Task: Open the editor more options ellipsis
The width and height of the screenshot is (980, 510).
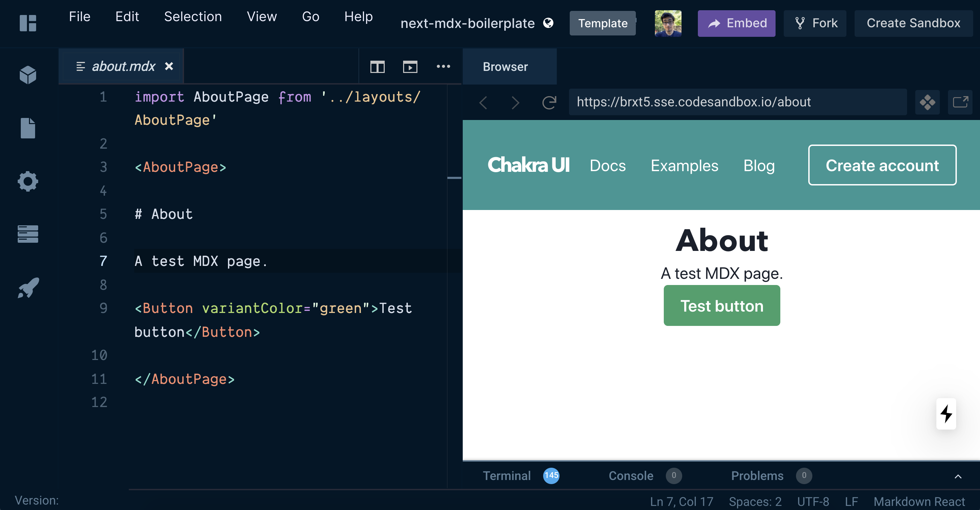Action: tap(443, 66)
